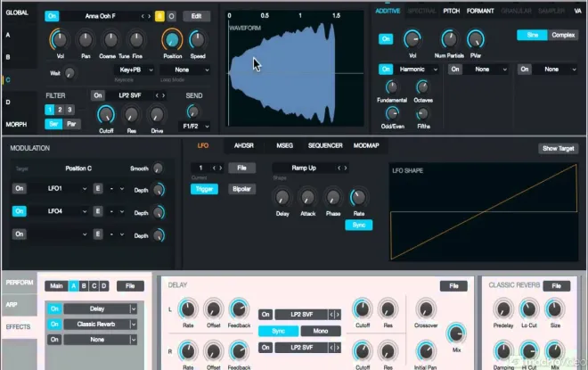Open the SEQUENCER tab

[x=325, y=145]
